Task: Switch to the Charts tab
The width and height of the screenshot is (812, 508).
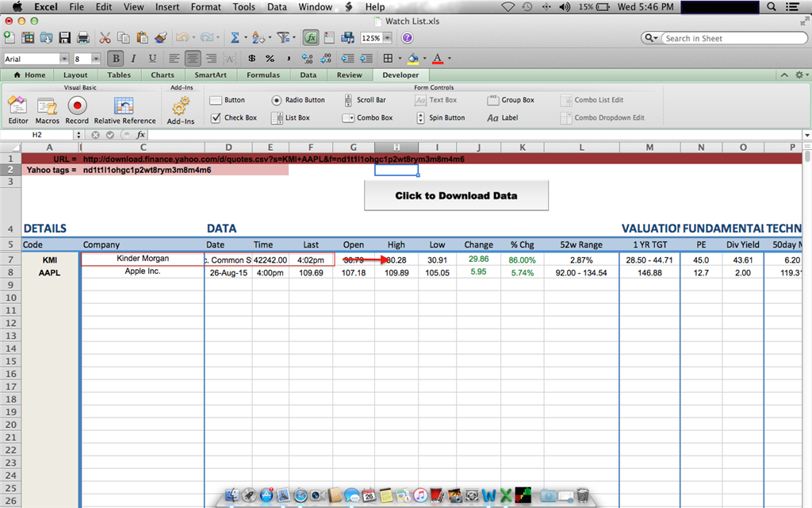Action: [x=163, y=75]
